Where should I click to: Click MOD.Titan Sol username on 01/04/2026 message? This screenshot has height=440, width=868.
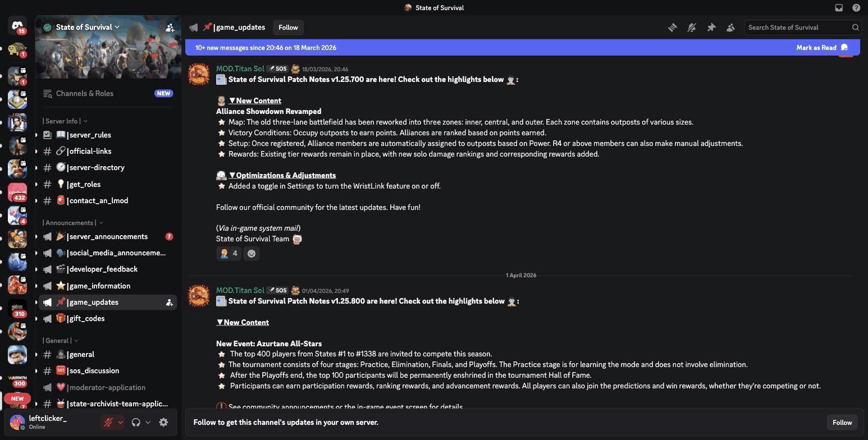(x=240, y=291)
